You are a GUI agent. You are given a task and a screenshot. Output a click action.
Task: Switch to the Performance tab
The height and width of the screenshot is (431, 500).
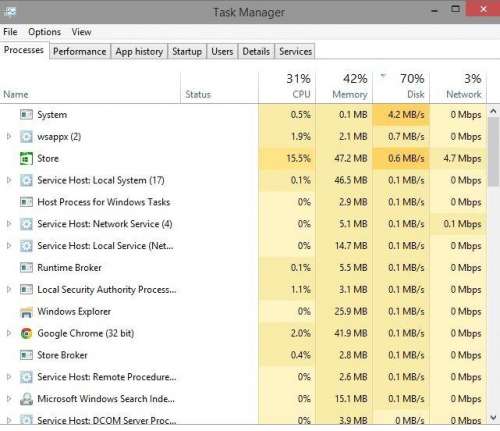[x=80, y=52]
